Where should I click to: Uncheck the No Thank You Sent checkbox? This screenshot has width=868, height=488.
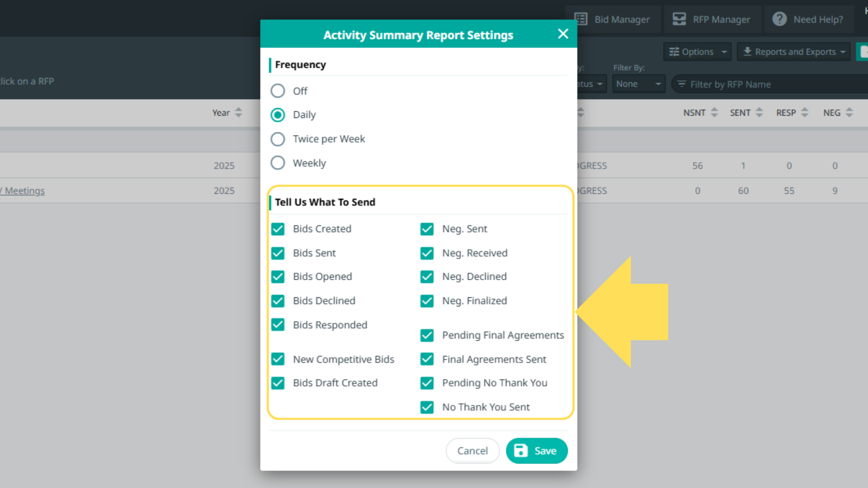pyautogui.click(x=427, y=407)
